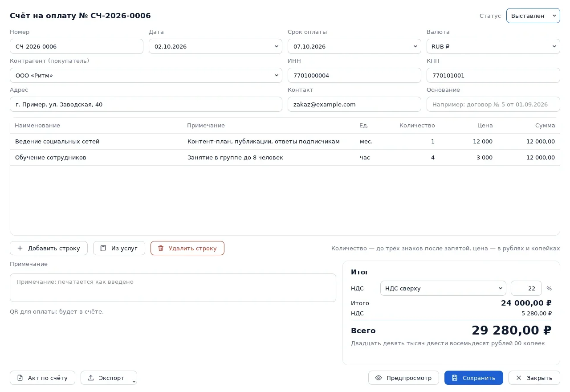Image resolution: width=570 pixels, height=392 pixels.
Task: Click the note cell Занятие в группе до 8 человек
Action: [235, 158]
